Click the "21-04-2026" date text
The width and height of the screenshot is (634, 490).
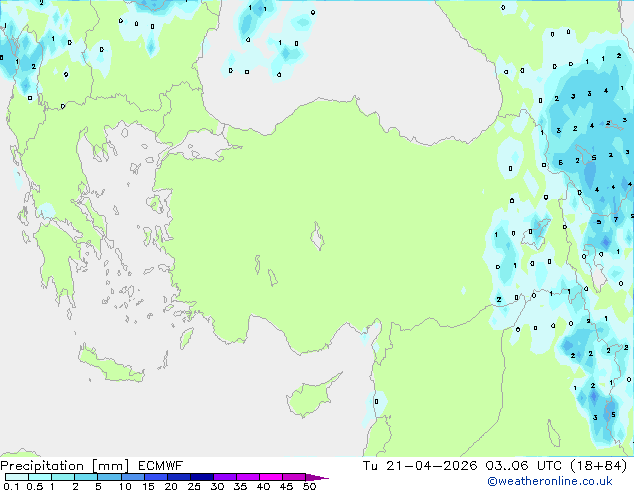click(431, 466)
